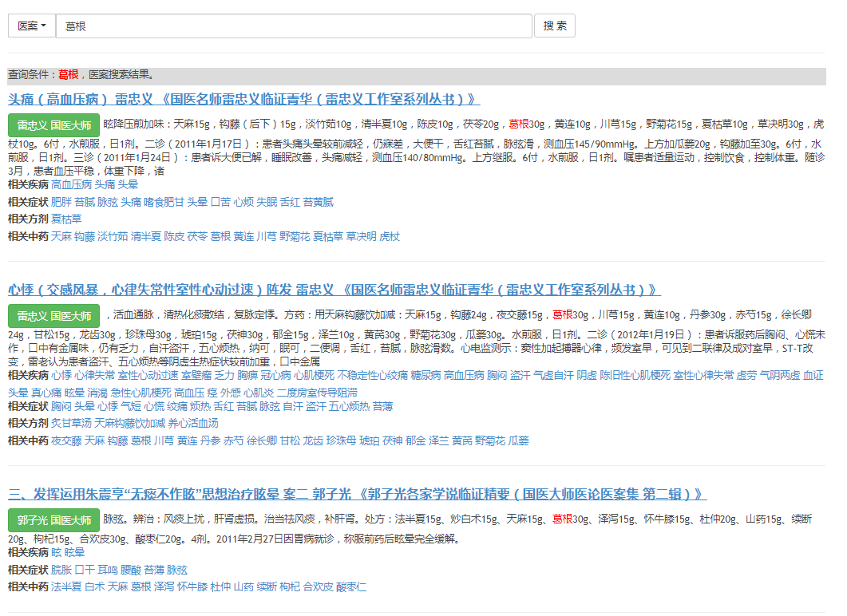
Task: Click 雷忠义 国医大师 badge in the 头痛 result
Action: pos(54,125)
